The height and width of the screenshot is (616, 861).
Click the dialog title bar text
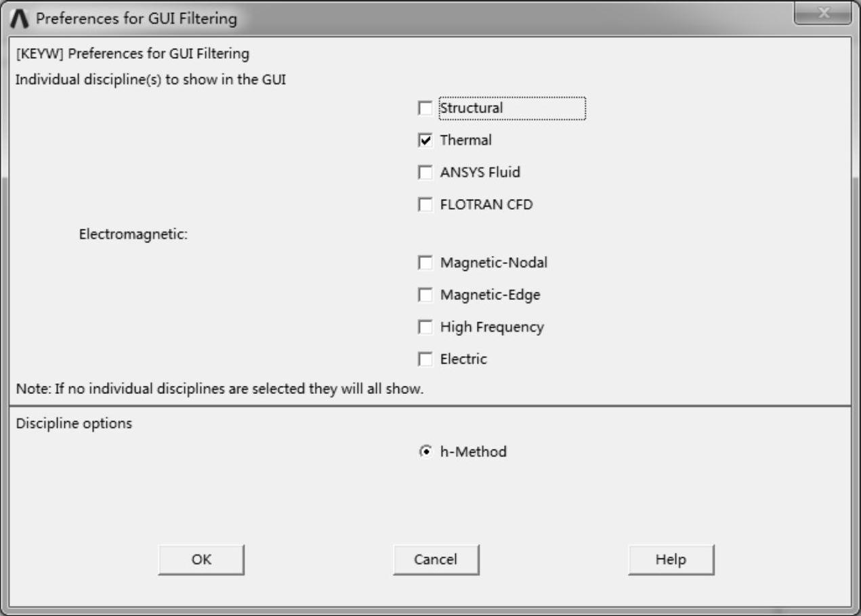136,19
